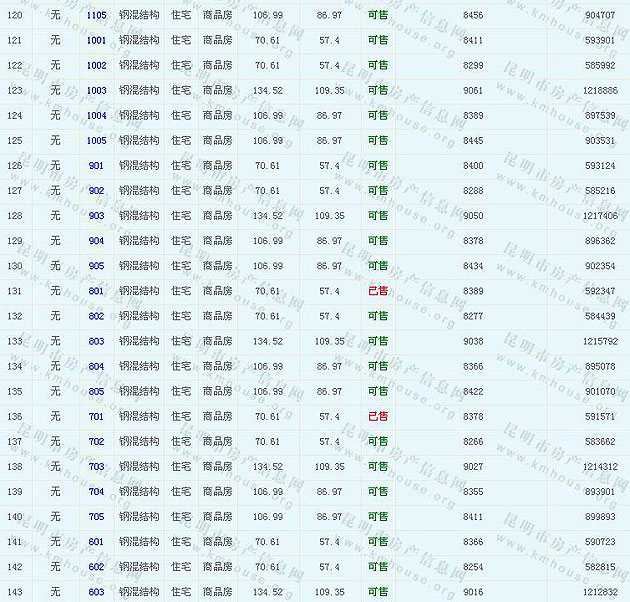Click 已售 status in row 131
Viewport: 630px width, 602px height.
coord(378,291)
